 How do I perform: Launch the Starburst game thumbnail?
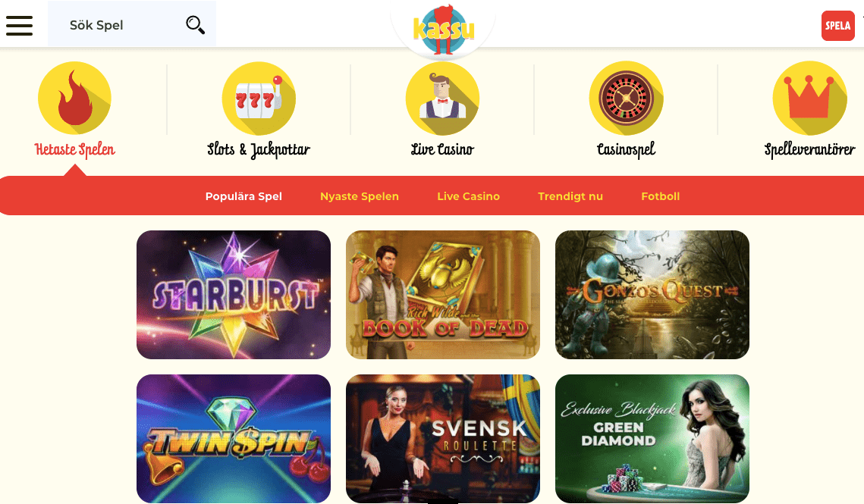pyautogui.click(x=234, y=295)
